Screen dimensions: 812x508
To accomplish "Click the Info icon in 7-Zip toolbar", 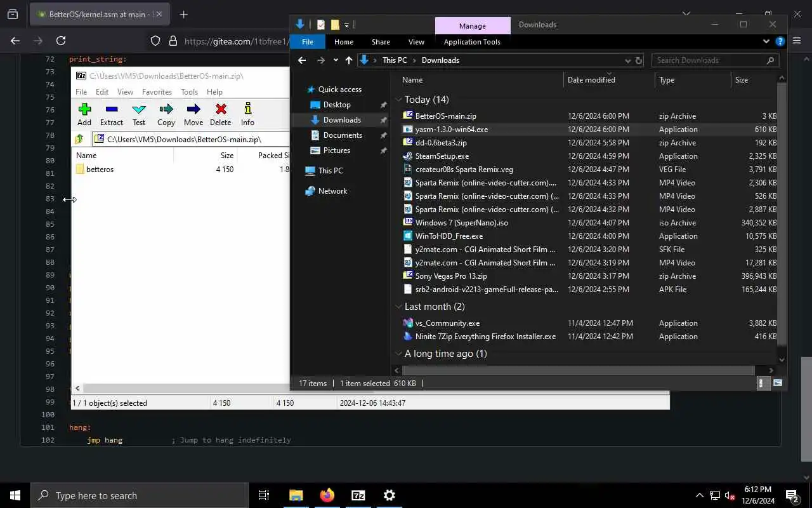I will click(x=247, y=109).
